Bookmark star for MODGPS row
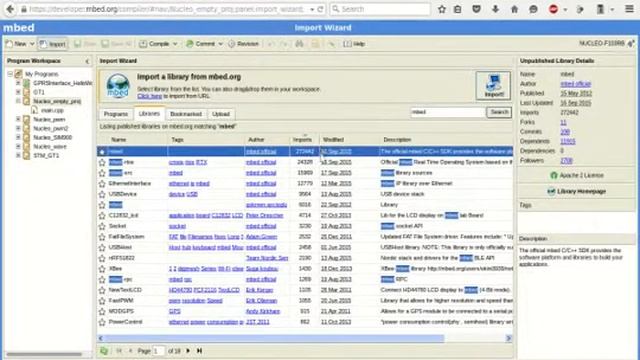 point(102,311)
